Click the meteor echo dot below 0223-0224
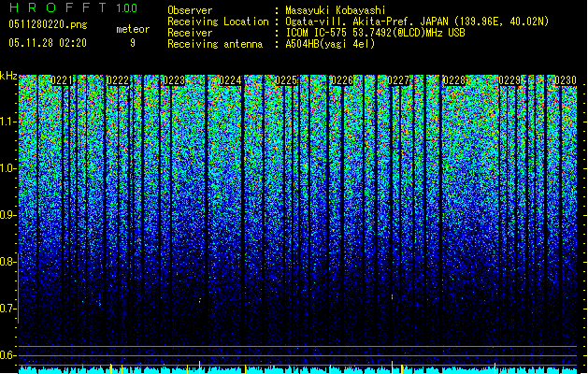Image resolution: width=588 pixels, height=374 pixels. [200, 300]
